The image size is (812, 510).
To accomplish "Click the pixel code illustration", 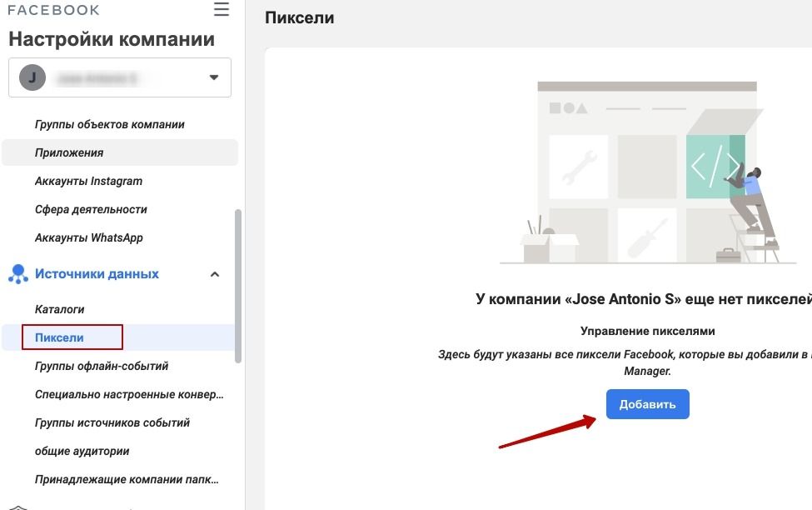I will 714,167.
